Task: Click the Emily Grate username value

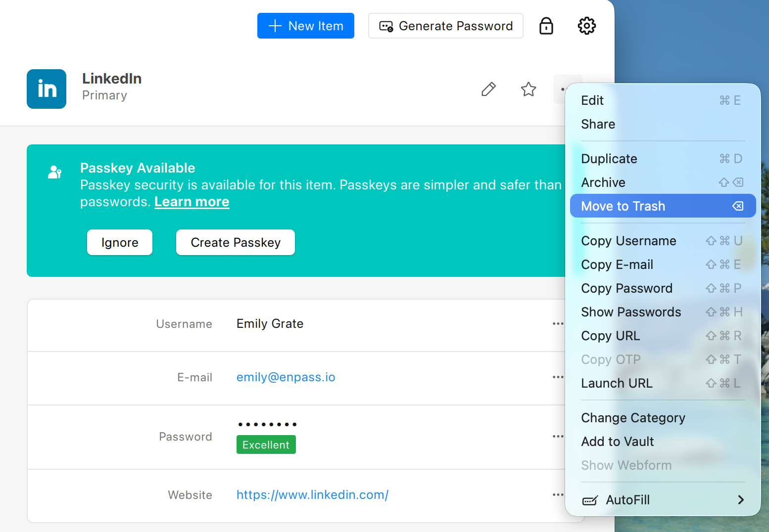Action: pos(270,324)
